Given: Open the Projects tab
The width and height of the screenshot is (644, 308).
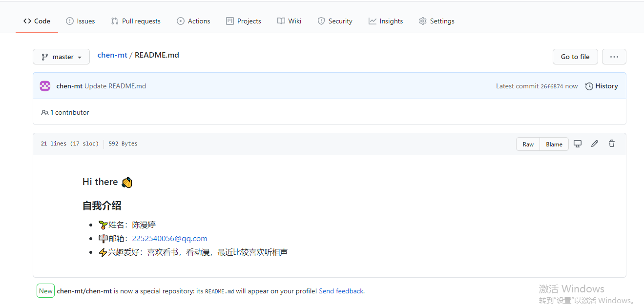Looking at the screenshot, I should [244, 21].
